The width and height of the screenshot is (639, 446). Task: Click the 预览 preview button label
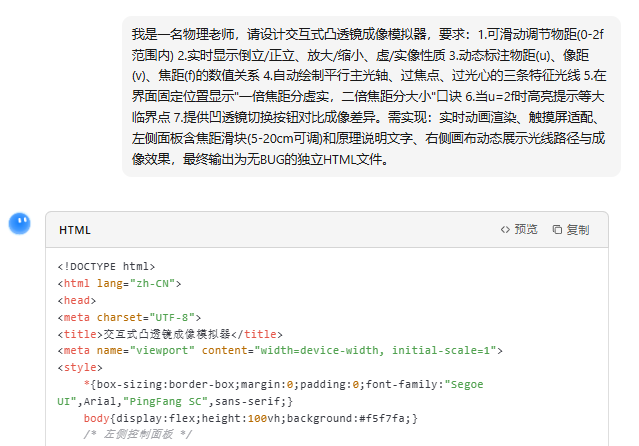click(525, 230)
